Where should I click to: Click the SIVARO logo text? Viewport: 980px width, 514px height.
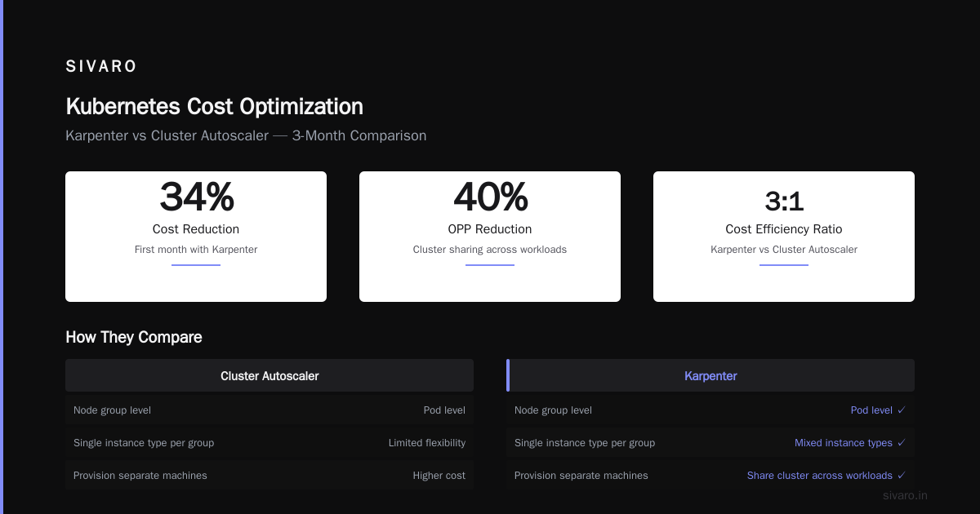click(x=101, y=67)
